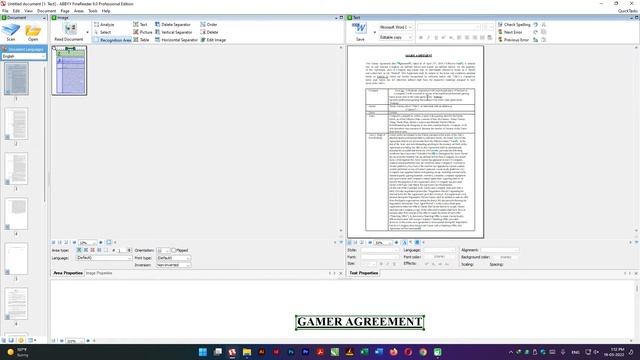Viewport: 640px width, 360px height.
Task: Click the Scan icon in Document panel
Action: point(11,32)
